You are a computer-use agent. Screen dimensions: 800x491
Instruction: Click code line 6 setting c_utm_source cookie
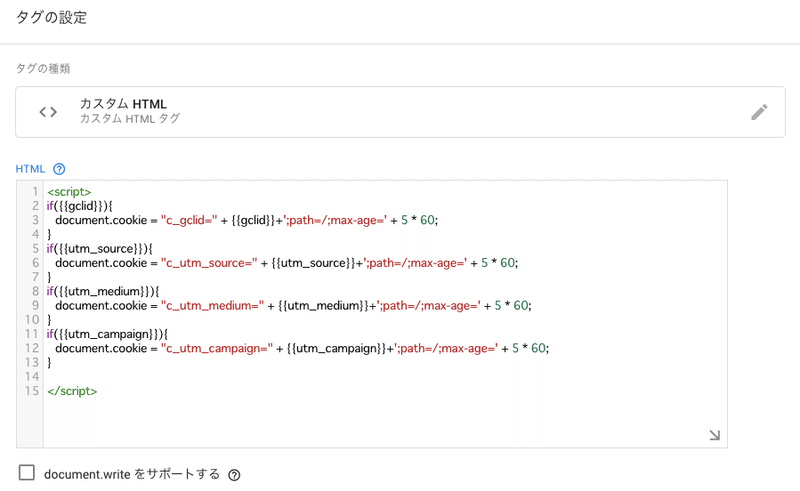286,263
